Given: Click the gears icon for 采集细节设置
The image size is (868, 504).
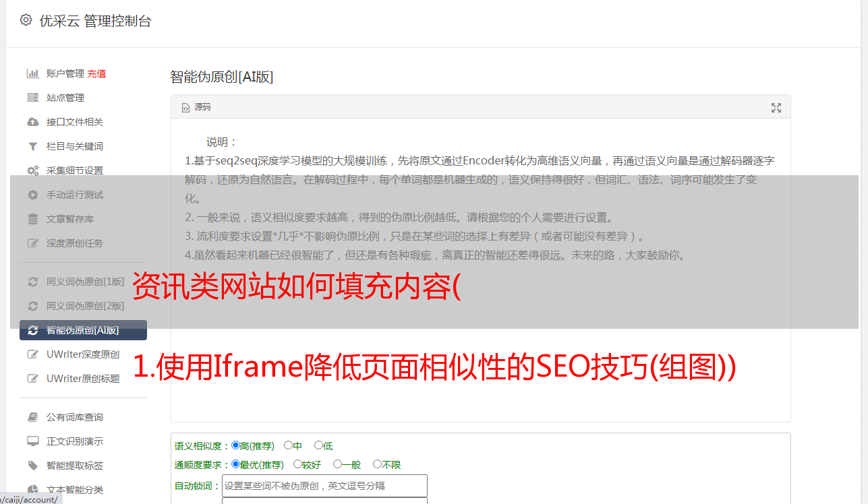Looking at the screenshot, I should pos(32,170).
